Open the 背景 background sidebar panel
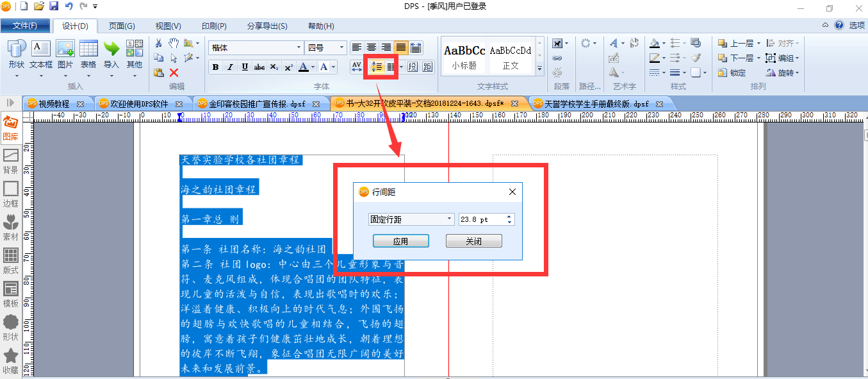This screenshot has width=868, height=379. pyautogui.click(x=11, y=162)
